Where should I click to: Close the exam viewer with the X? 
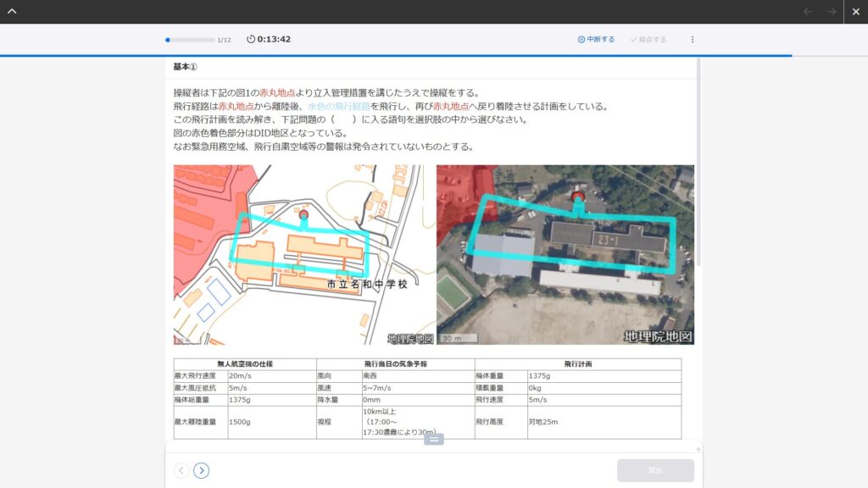click(x=855, y=11)
